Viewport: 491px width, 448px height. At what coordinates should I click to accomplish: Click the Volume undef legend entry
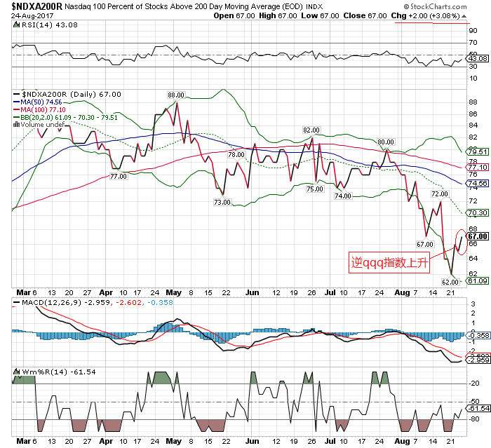(44, 125)
